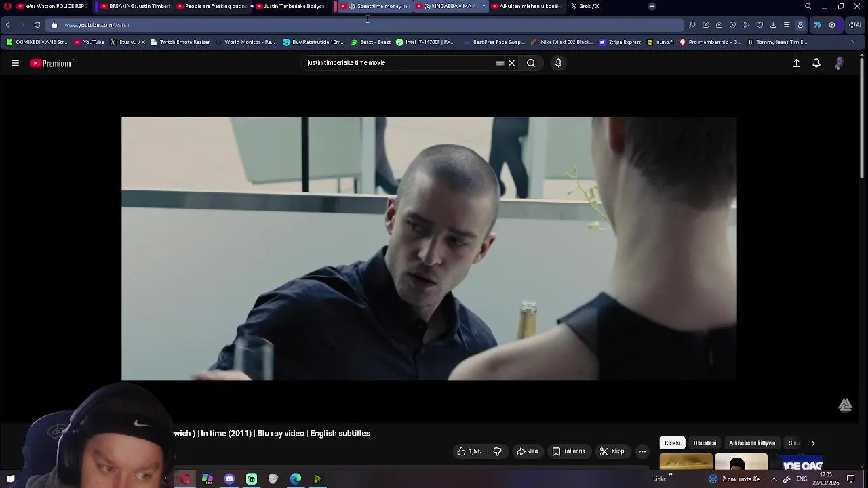The image size is (868, 488).
Task: Open the Pro membership bookmark
Action: (x=711, y=42)
